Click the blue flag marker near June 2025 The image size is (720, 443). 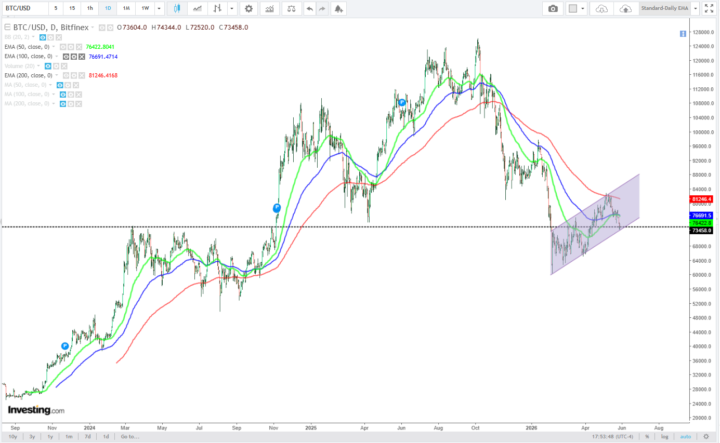click(402, 102)
